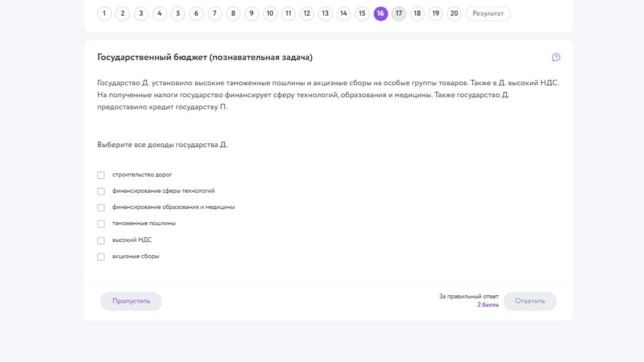The image size is (644, 362).
Task: Tick 'финансирование сферы технологий' checkbox
Action: point(101,192)
